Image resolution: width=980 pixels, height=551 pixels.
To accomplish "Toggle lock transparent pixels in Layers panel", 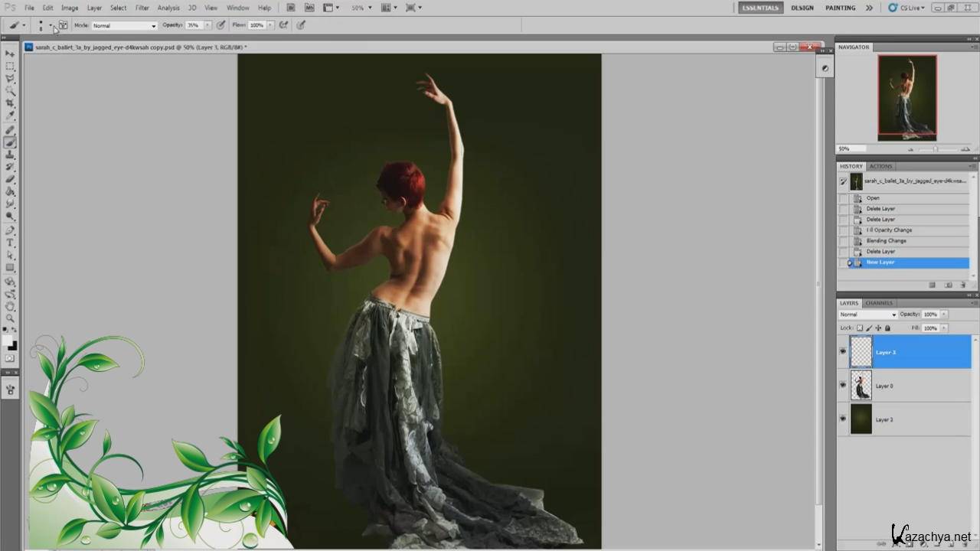I will tap(860, 328).
